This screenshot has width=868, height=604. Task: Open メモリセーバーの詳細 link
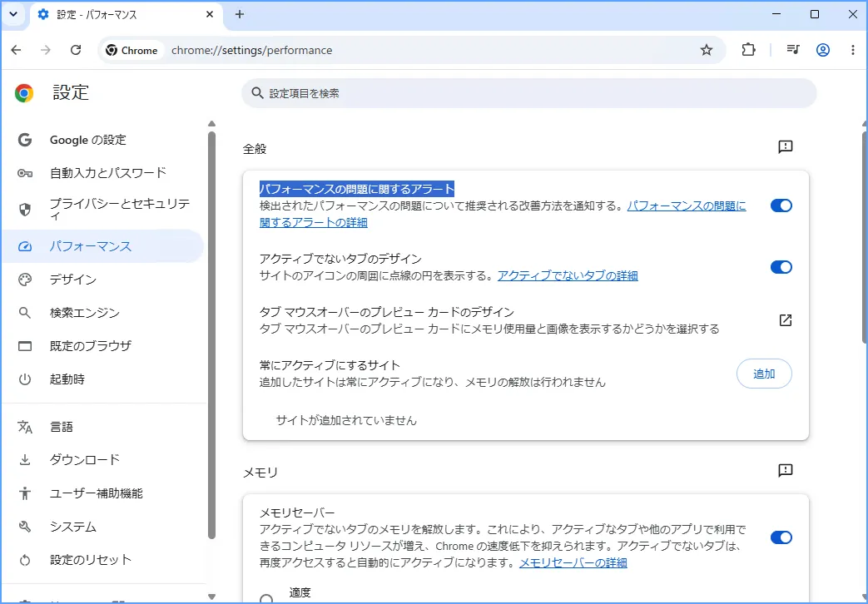tap(573, 563)
